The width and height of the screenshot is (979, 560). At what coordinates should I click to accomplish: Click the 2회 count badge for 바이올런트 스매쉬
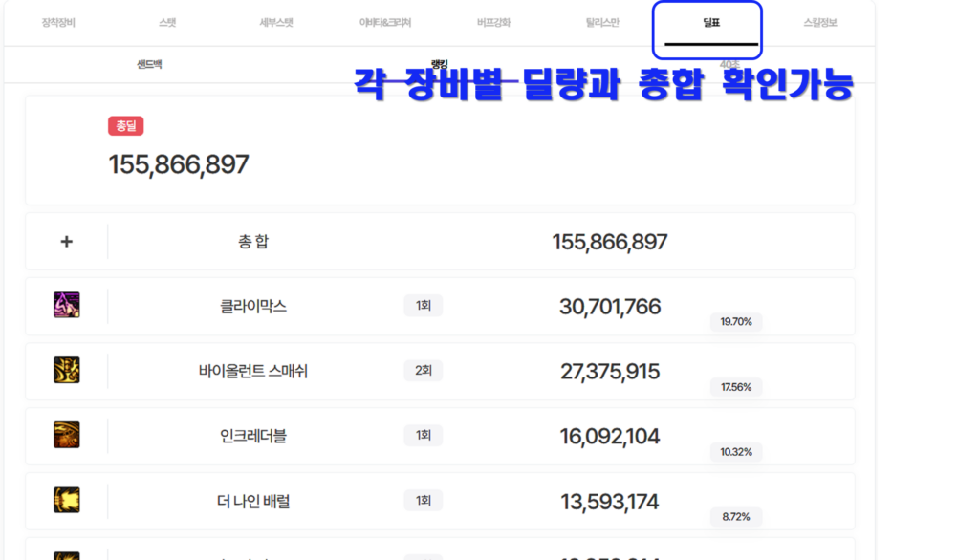[424, 370]
